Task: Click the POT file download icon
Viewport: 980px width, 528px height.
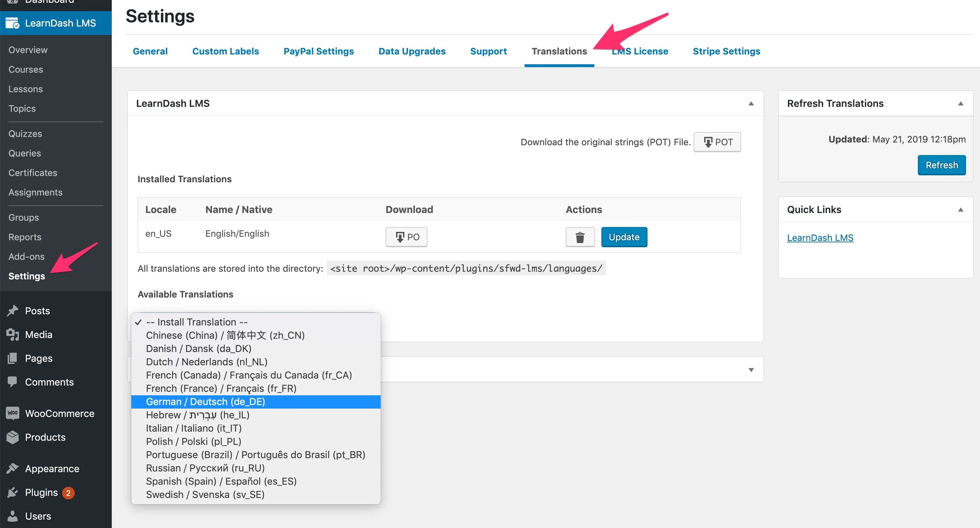Action: [x=716, y=142]
